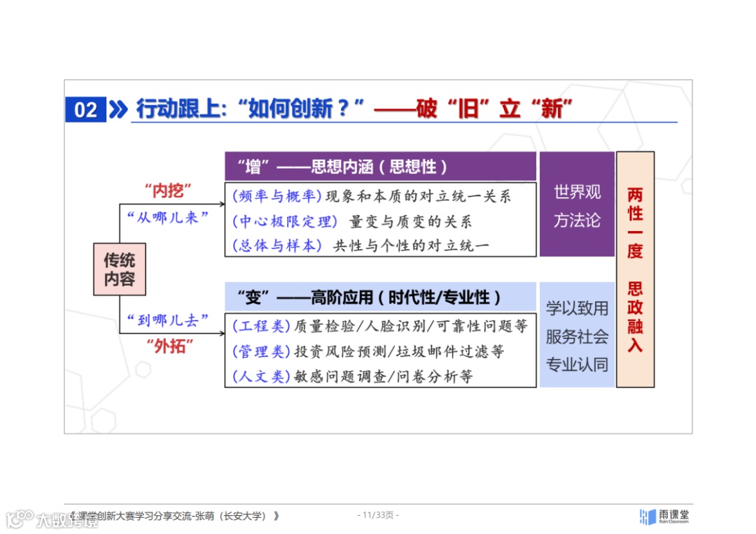Click the line (频率与概率) 现象和本质的对立统一关系

pos(372,196)
